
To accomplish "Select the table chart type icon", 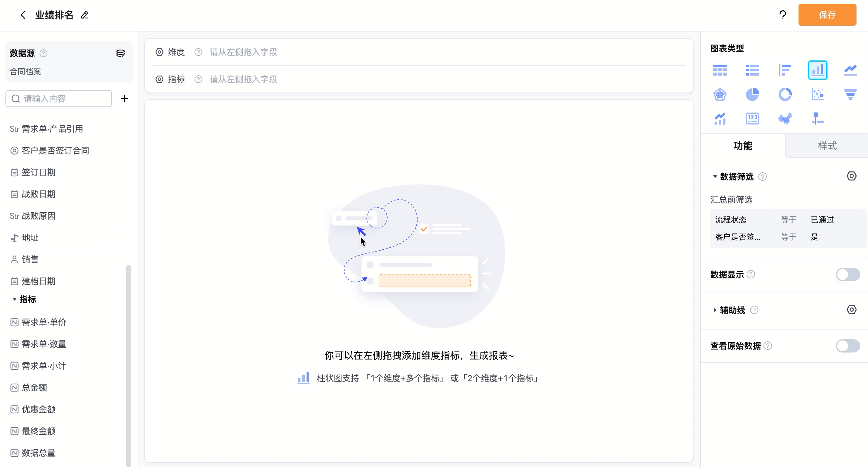I will 720,70.
